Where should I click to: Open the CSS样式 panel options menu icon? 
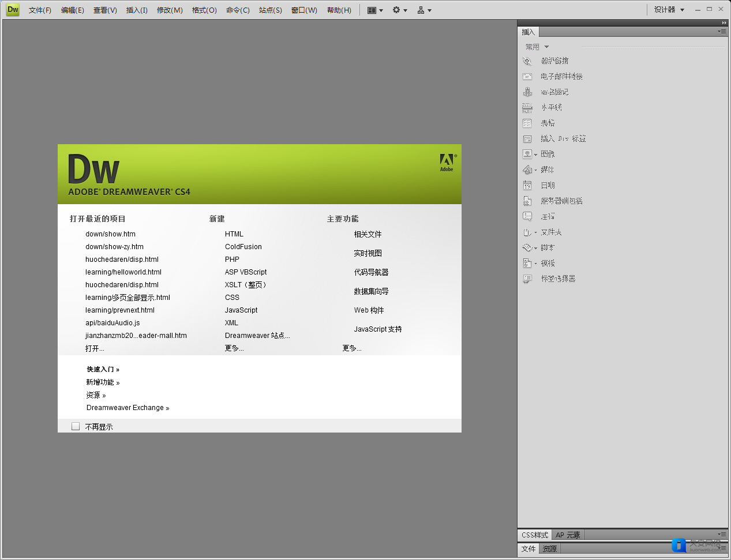pos(722,535)
